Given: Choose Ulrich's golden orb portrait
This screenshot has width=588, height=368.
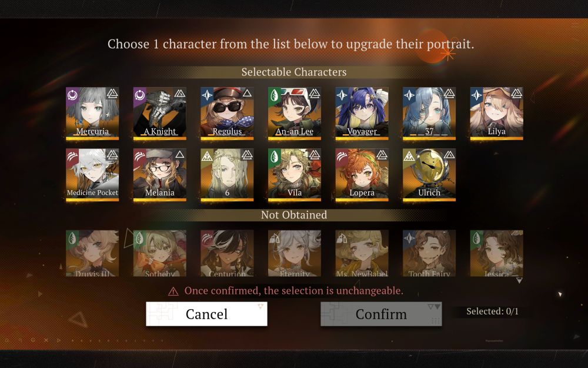Looking at the screenshot, I should 429,175.
